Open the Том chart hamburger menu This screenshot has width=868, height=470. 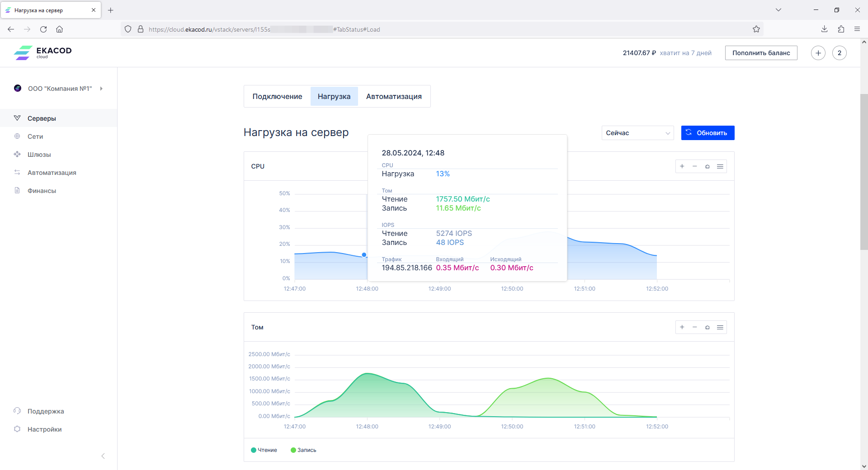tap(720, 327)
